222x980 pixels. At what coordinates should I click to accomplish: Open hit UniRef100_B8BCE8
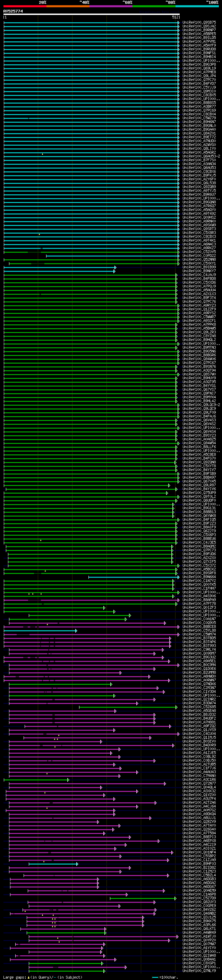pos(199,626)
